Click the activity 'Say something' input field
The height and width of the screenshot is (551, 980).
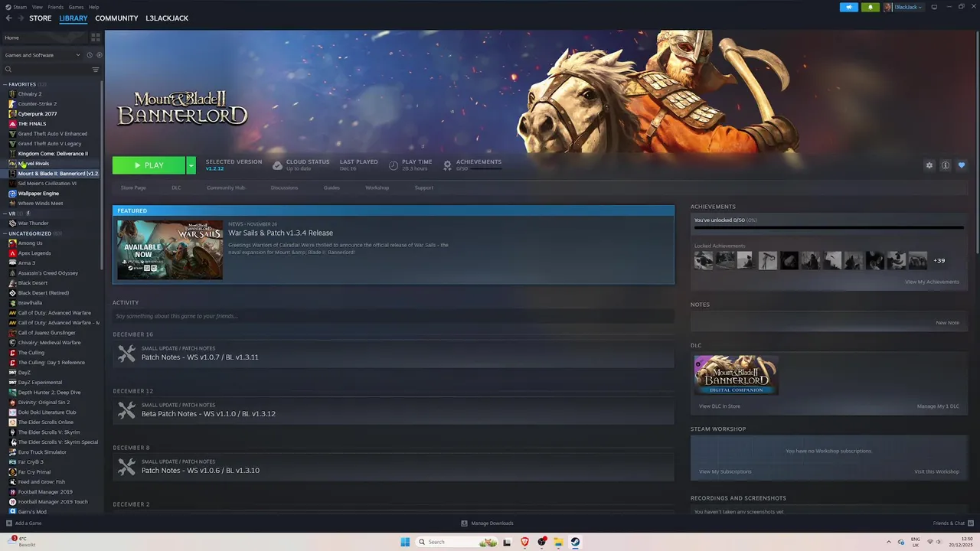click(x=393, y=316)
